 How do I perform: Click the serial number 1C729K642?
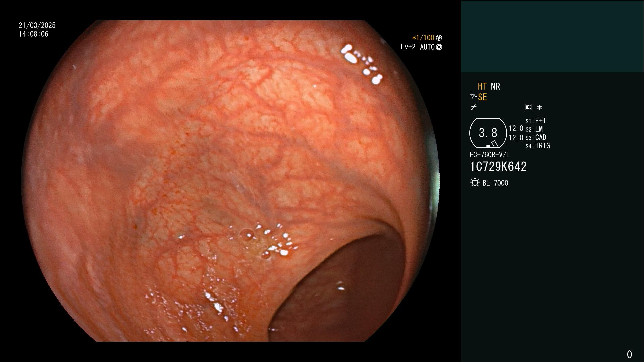498,166
